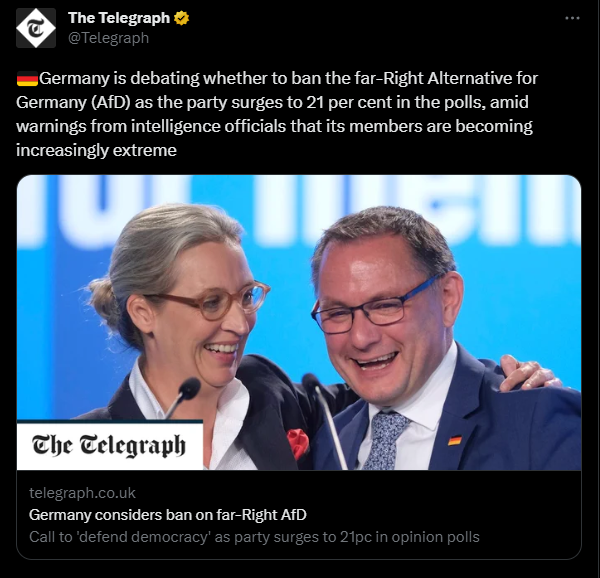Click the red pocket square in photo

(x=298, y=443)
